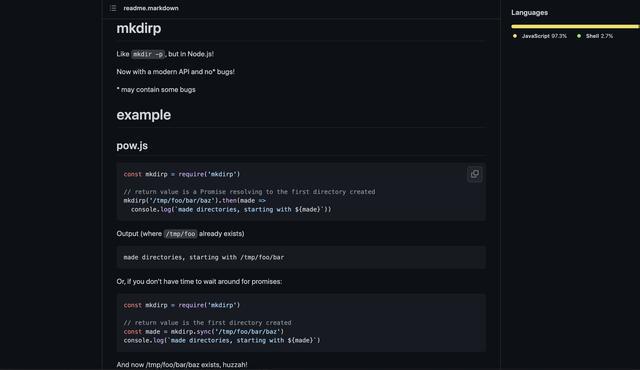Viewport: 640px width, 370px height.
Task: Click the inline code 'mkdir -p'
Action: click(x=148, y=54)
